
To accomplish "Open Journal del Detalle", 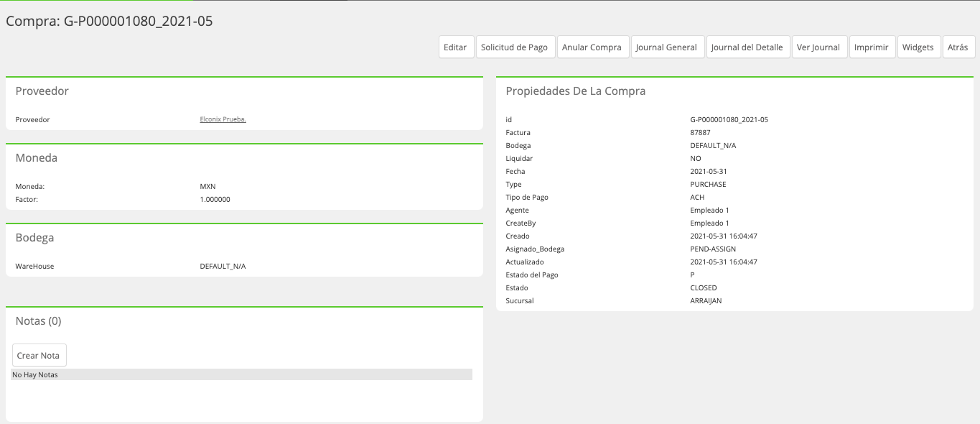I will click(747, 47).
